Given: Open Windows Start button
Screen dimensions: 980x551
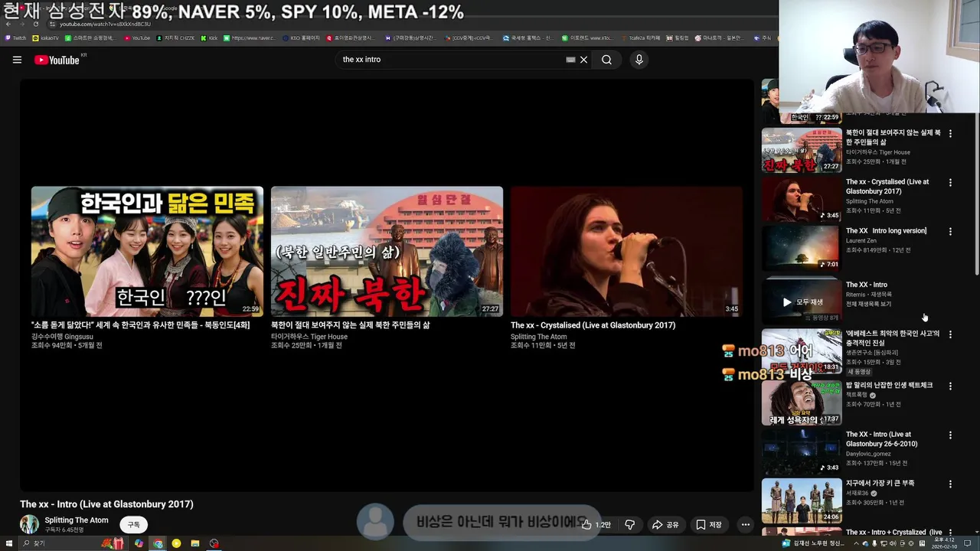Looking at the screenshot, I should [8, 543].
